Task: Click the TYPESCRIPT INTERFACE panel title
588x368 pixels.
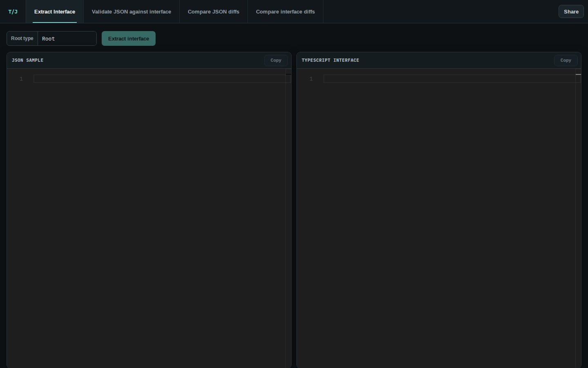Action: click(330, 60)
